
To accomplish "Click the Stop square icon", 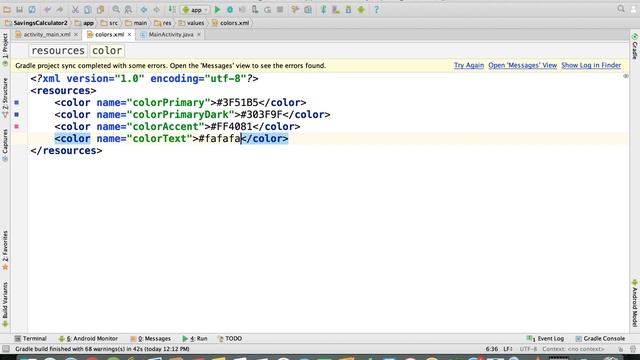I will [280, 9].
